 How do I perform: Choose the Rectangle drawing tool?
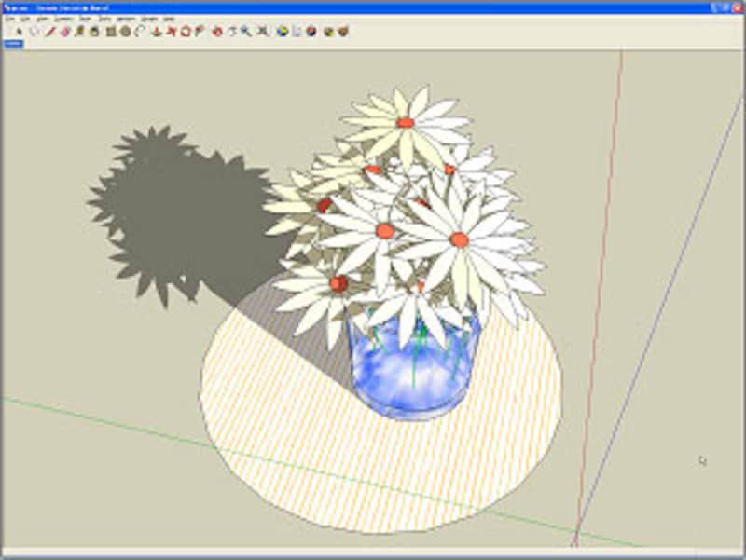tap(110, 32)
